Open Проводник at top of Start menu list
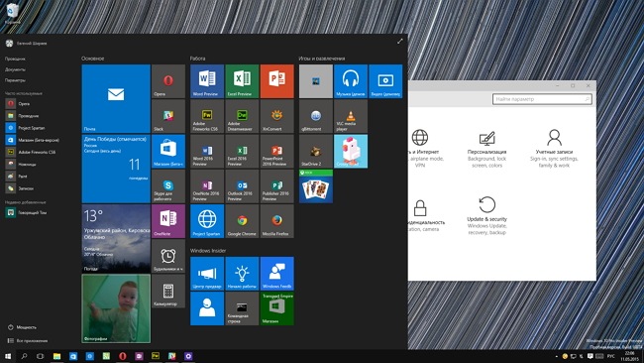Image resolution: width=644 pixels, height=363 pixels. tap(15, 59)
